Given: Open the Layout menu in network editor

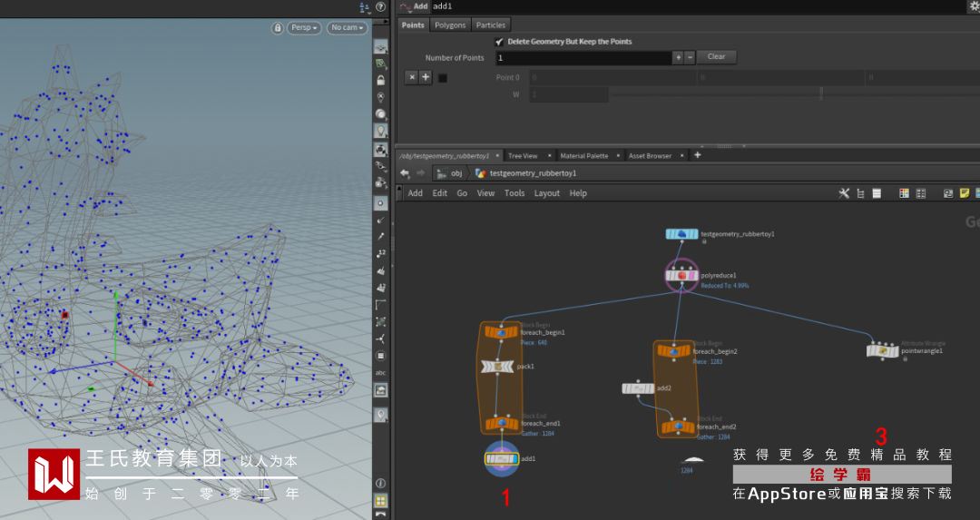Looking at the screenshot, I should point(546,193).
